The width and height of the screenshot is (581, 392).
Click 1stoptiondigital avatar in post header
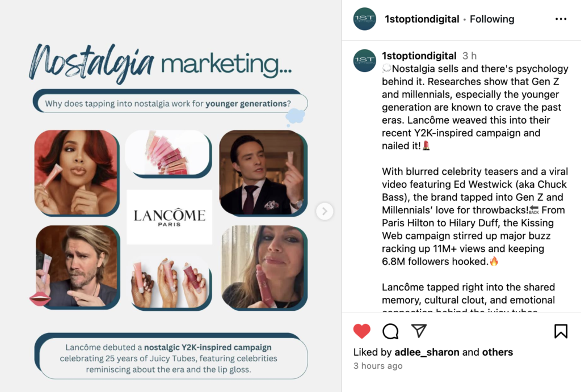click(x=365, y=19)
